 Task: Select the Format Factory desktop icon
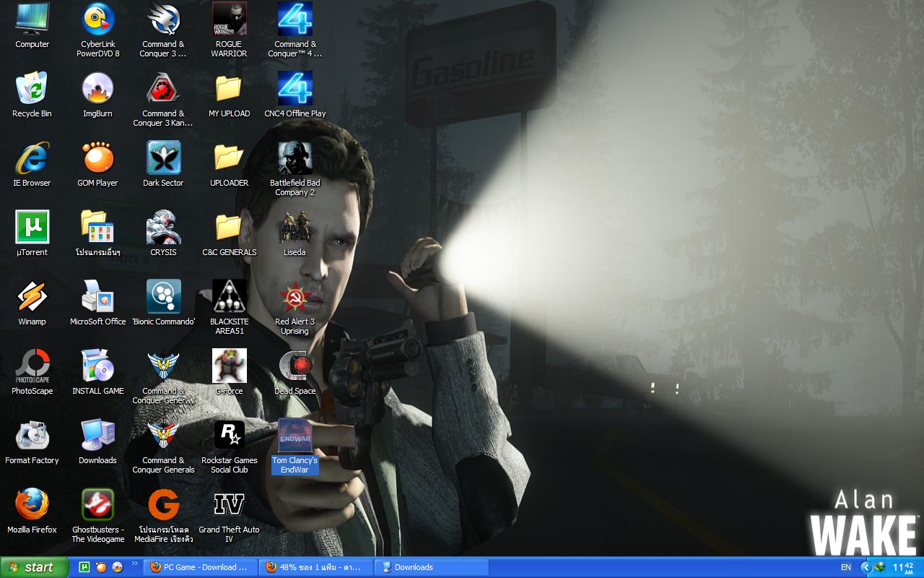32,441
